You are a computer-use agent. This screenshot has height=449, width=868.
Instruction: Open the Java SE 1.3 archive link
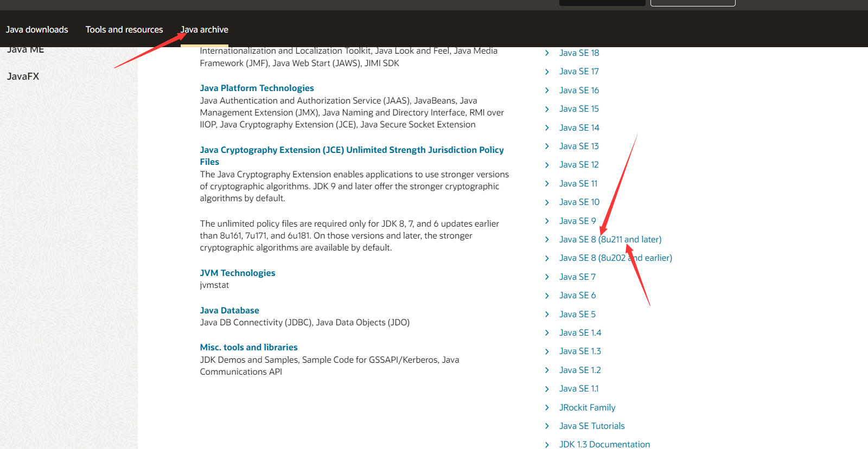pyautogui.click(x=580, y=351)
